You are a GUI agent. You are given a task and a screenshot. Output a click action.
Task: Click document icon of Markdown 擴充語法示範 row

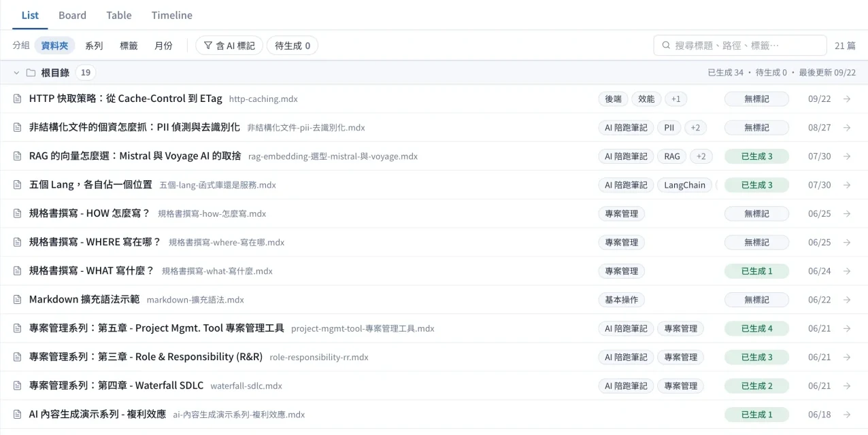tap(18, 300)
